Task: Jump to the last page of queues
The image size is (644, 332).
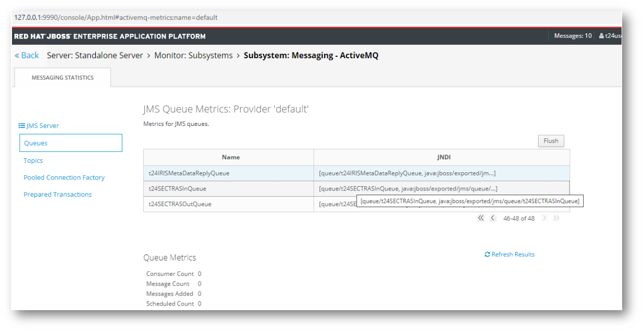Action: 556,218
